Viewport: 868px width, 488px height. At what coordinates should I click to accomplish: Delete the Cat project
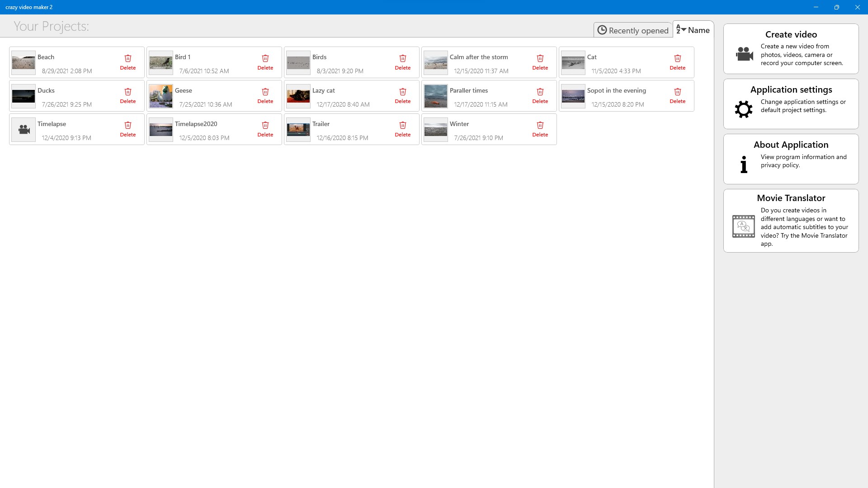pos(677,62)
